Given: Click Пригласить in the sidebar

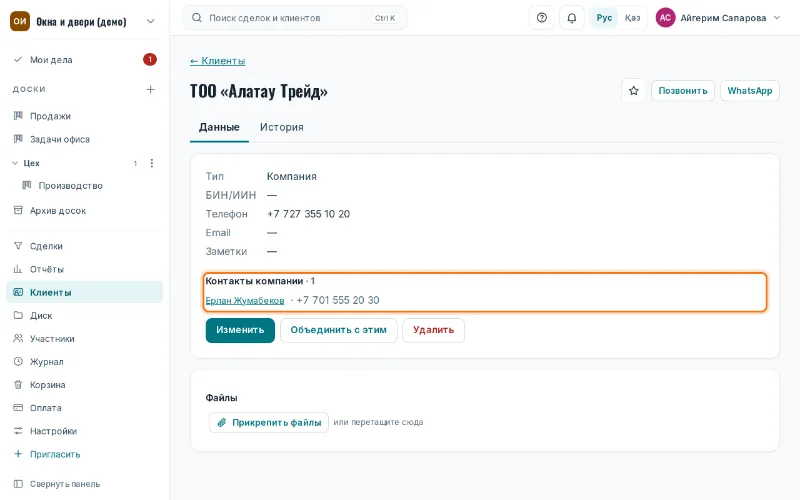Looking at the screenshot, I should [85, 454].
